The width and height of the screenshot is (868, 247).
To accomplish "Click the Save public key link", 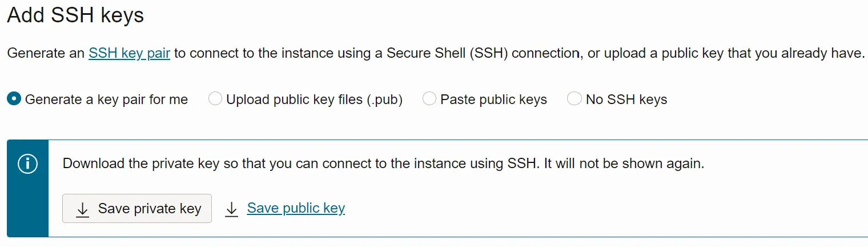I will pyautogui.click(x=296, y=208).
